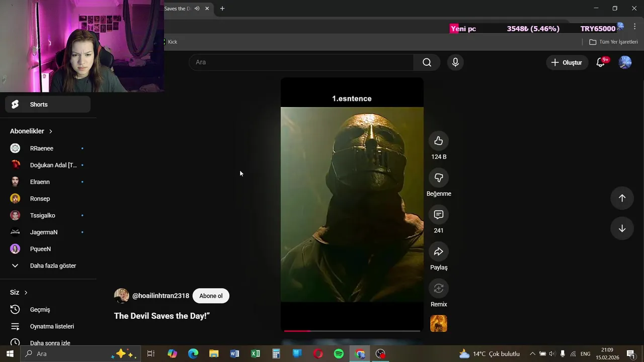The width and height of the screenshot is (644, 362).
Task: Expand the Abonelikler section
Action: click(x=31, y=131)
